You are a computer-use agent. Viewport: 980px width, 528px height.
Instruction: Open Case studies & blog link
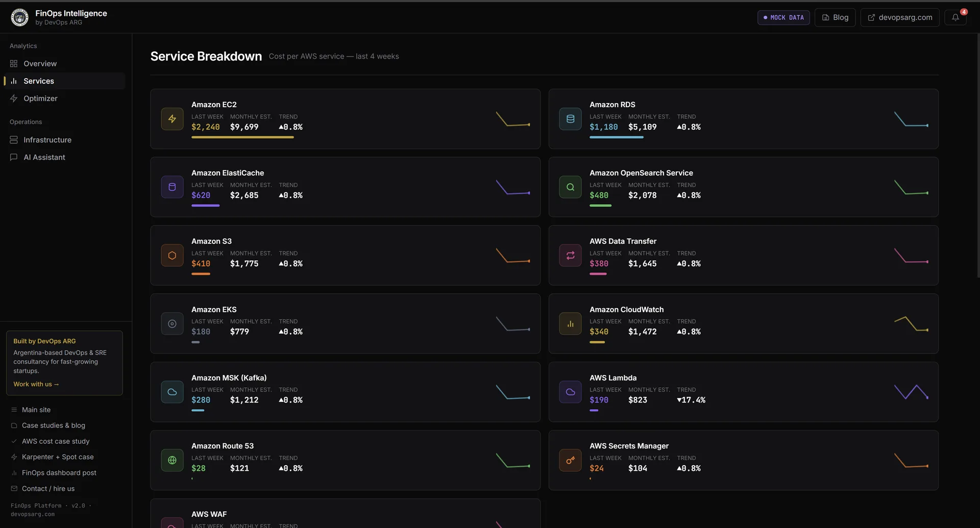tap(53, 425)
